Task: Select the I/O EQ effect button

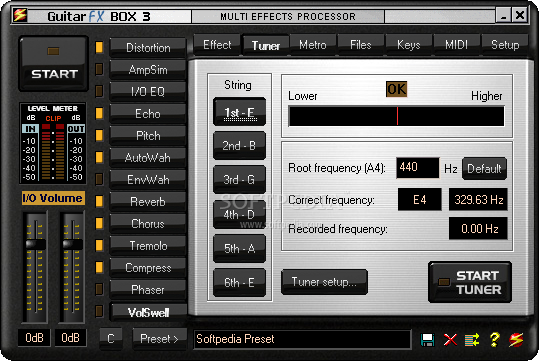Action: point(148,92)
